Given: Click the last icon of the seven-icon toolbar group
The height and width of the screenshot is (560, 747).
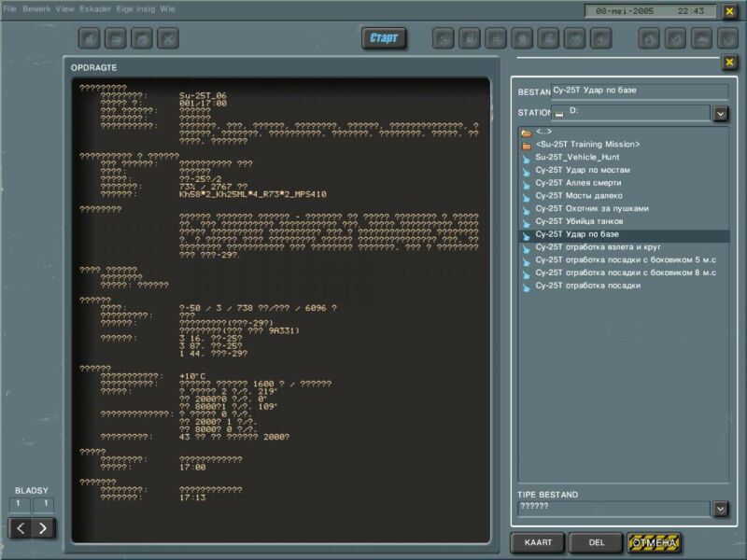Looking at the screenshot, I should point(600,38).
